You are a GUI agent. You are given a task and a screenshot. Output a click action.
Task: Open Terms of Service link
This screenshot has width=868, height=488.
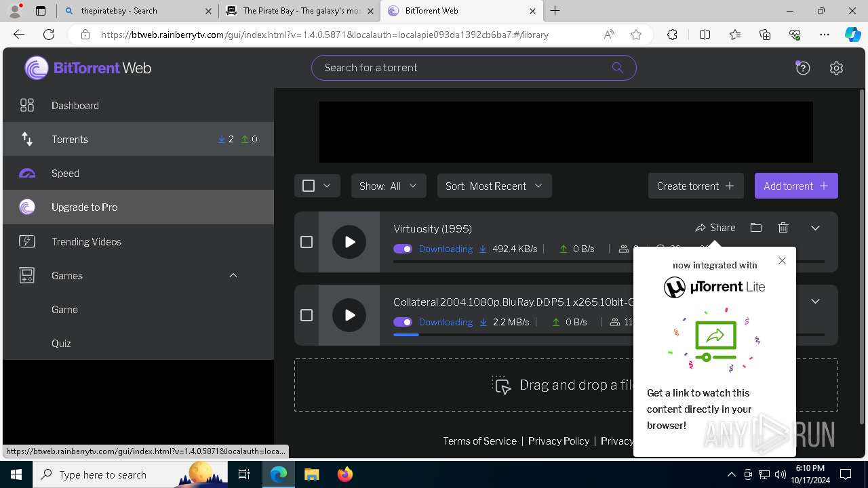(479, 441)
